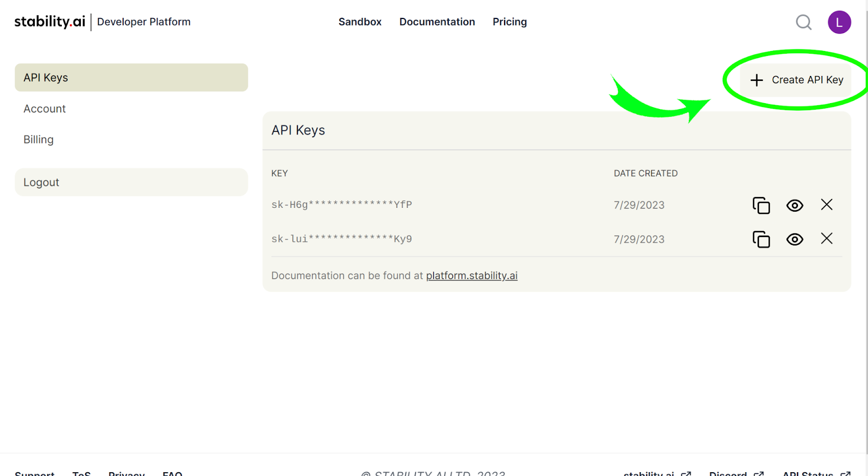Go to the stability.ai logo home

[x=50, y=22]
